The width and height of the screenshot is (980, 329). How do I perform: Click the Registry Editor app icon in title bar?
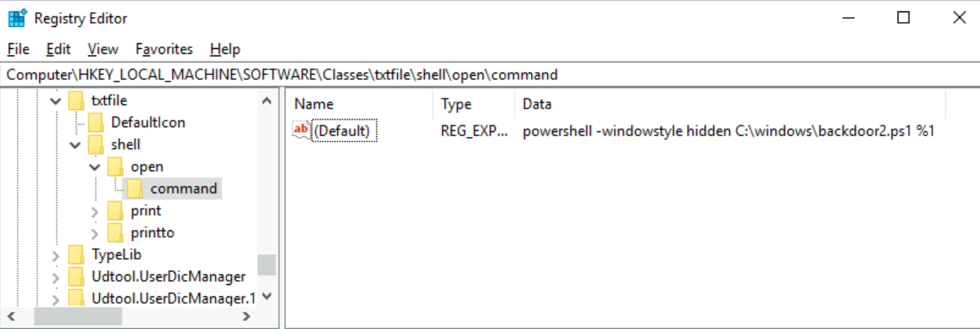click(x=16, y=18)
